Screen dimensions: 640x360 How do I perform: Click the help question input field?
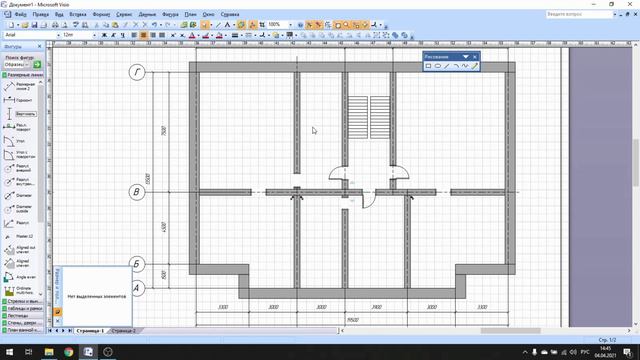tap(579, 14)
